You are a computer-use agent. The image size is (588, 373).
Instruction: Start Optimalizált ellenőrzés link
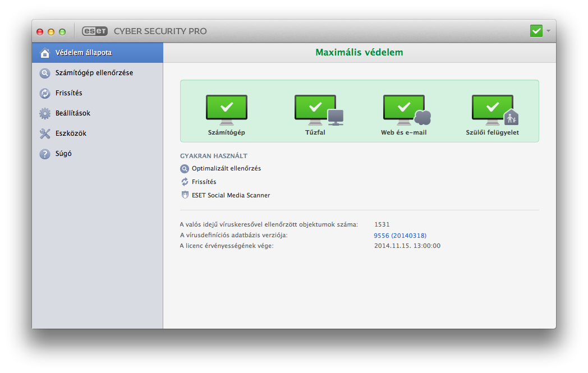(227, 169)
